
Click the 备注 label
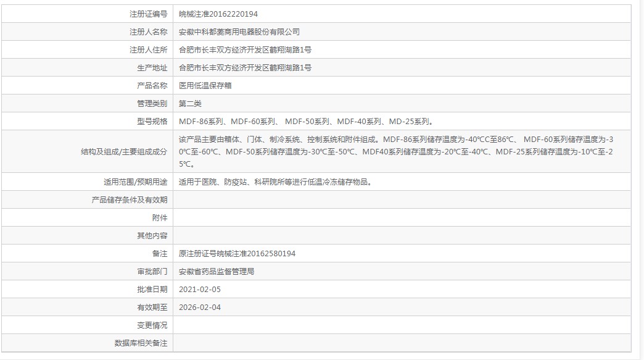160,254
